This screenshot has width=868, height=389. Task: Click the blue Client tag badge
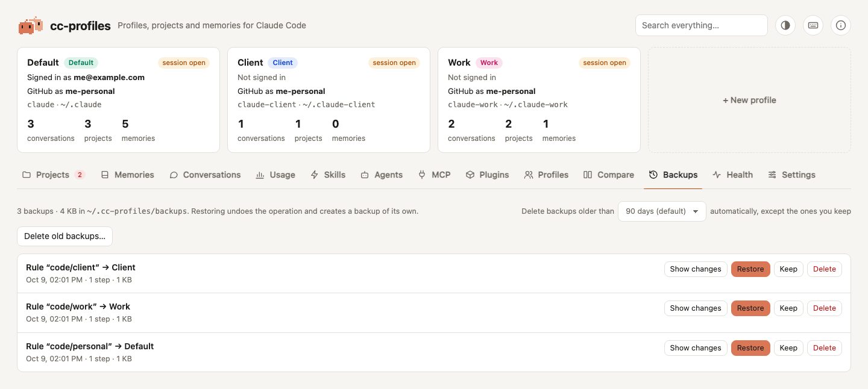(x=283, y=63)
